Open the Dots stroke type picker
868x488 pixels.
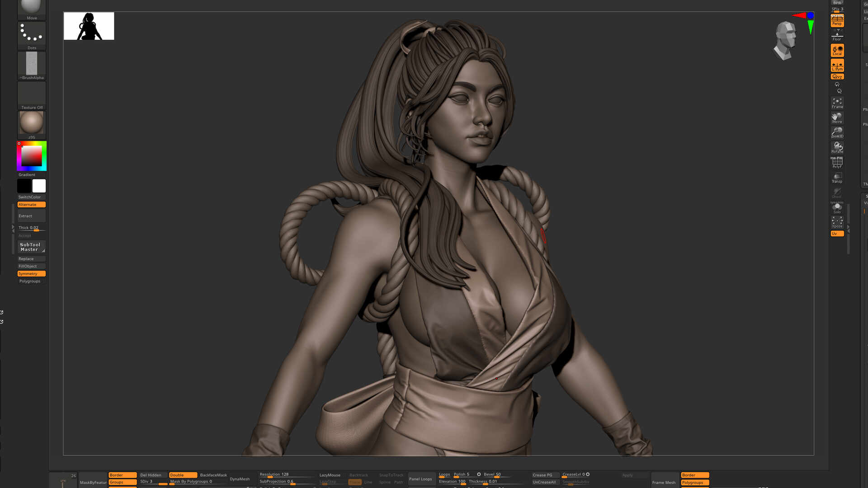(x=32, y=36)
